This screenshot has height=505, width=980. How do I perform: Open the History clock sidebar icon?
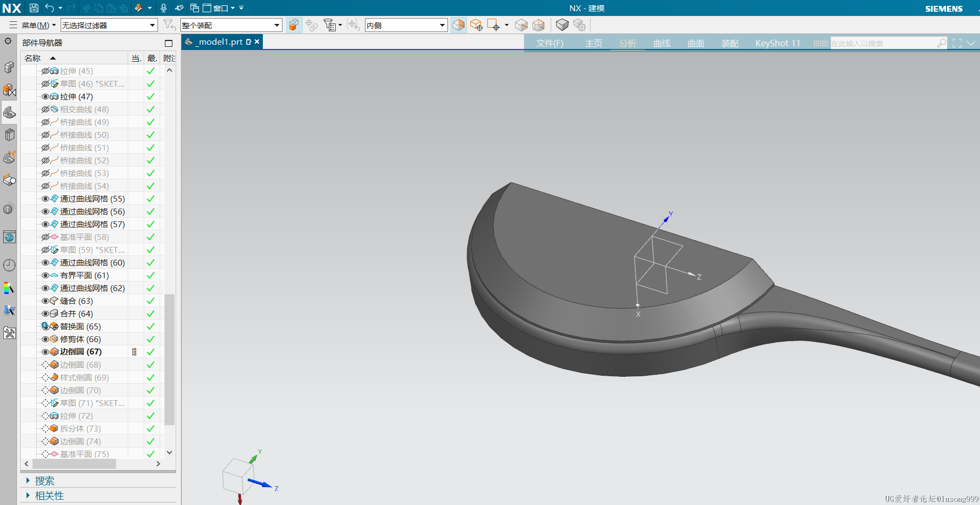(9, 265)
